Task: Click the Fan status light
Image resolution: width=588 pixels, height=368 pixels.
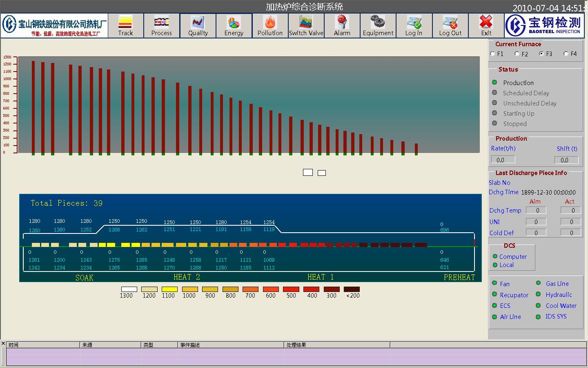Action: tap(494, 283)
